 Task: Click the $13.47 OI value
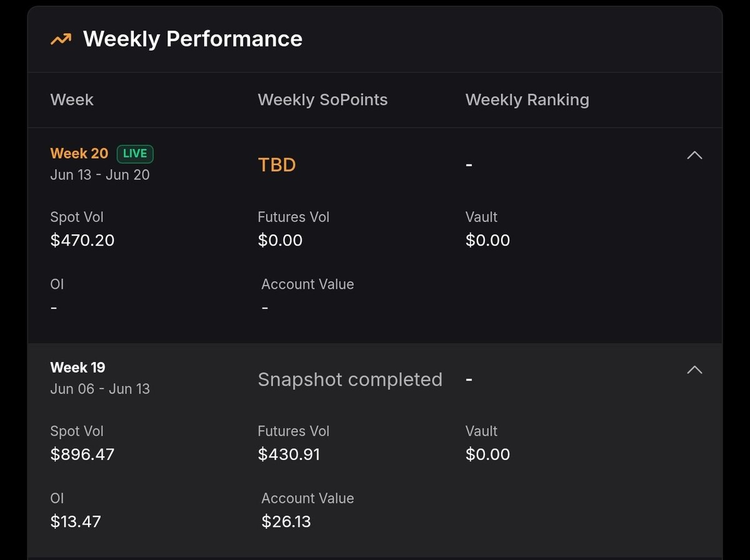click(76, 521)
